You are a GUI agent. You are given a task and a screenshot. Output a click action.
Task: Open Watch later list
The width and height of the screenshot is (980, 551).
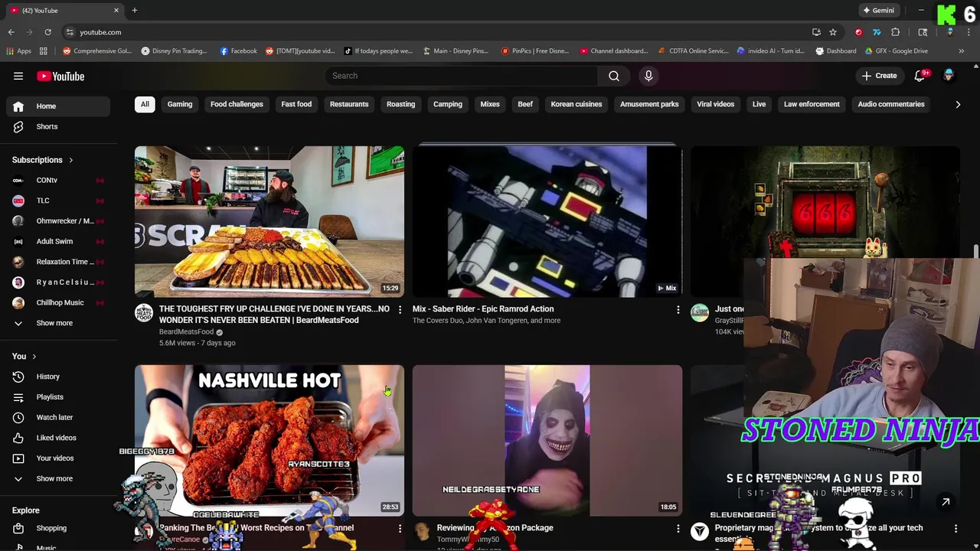click(x=58, y=417)
